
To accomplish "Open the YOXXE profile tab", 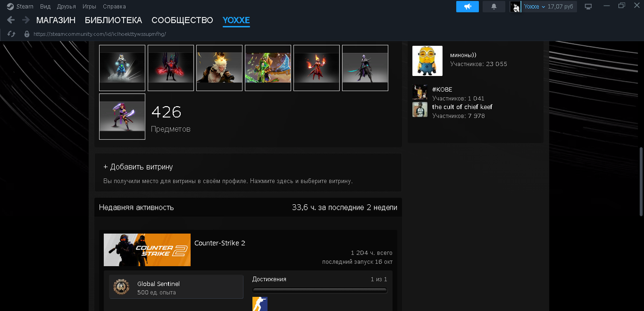I will coord(236,20).
